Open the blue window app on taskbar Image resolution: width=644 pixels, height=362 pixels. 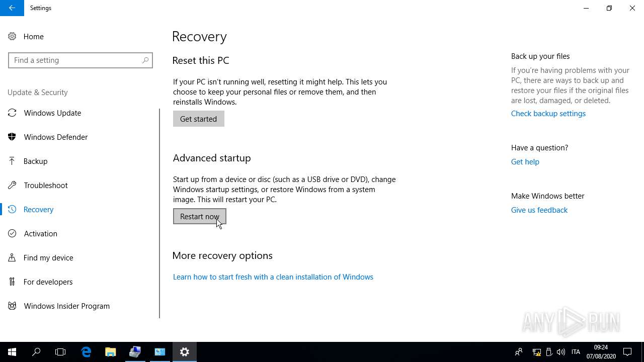[x=159, y=352]
